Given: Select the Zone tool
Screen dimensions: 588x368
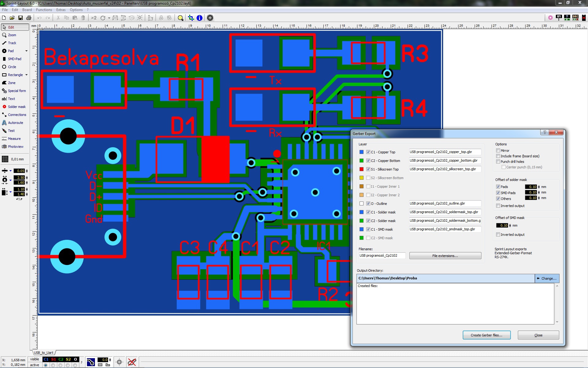Looking at the screenshot, I should (x=12, y=83).
